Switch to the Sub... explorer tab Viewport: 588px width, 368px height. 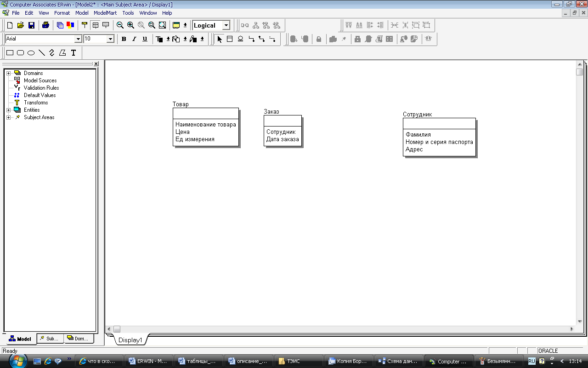(50, 339)
